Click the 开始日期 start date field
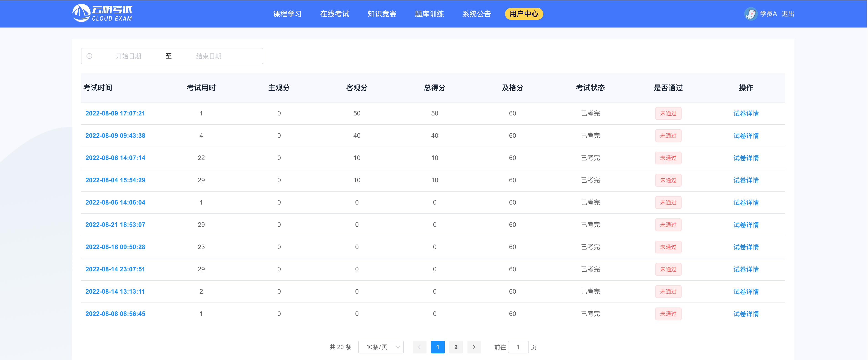This screenshot has width=868, height=360. coord(128,56)
